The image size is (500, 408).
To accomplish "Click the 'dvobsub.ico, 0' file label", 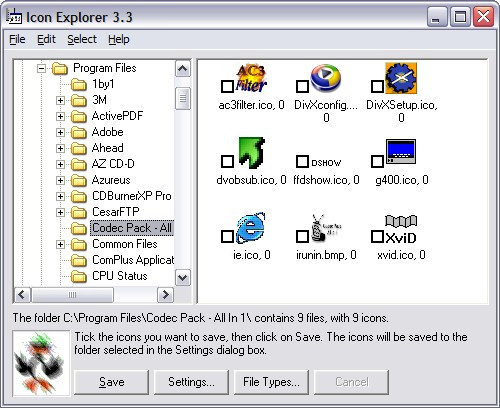I will pos(251,180).
